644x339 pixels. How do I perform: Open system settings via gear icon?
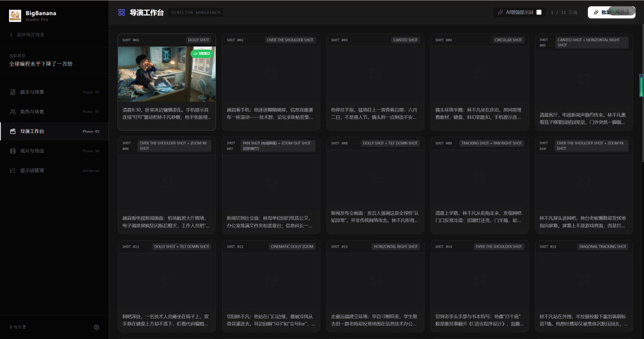[x=97, y=327]
